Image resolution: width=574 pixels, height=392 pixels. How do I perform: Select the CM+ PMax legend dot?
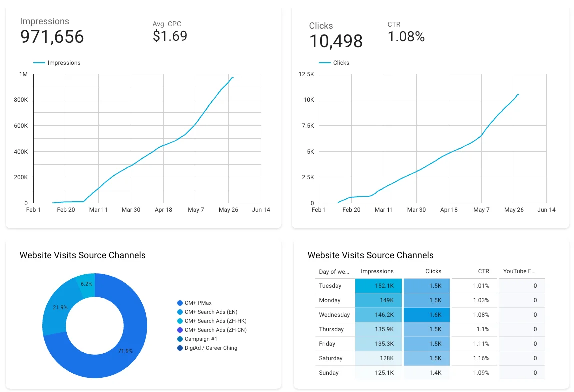click(x=180, y=303)
